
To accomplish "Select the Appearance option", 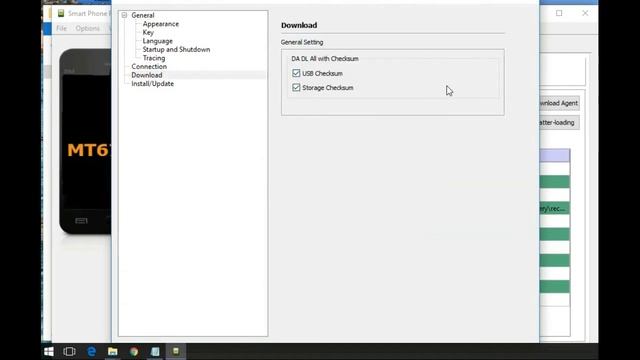I will click(x=161, y=24).
